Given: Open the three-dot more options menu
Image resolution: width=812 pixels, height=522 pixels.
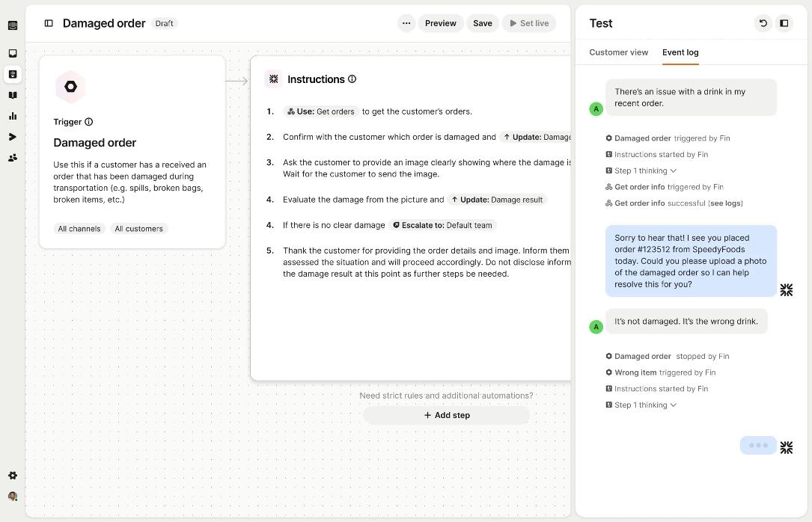Looking at the screenshot, I should 406,23.
